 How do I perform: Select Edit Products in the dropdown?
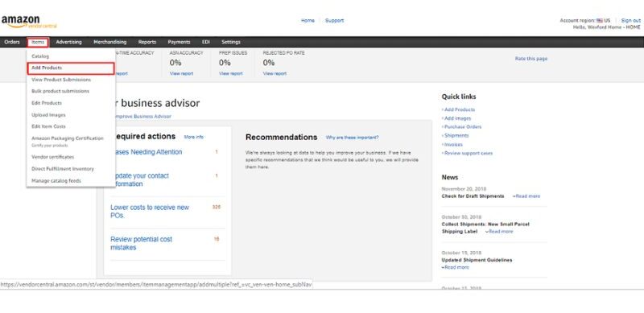(47, 103)
